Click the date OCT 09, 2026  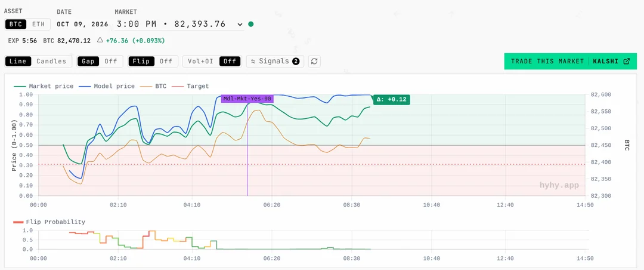tap(82, 24)
